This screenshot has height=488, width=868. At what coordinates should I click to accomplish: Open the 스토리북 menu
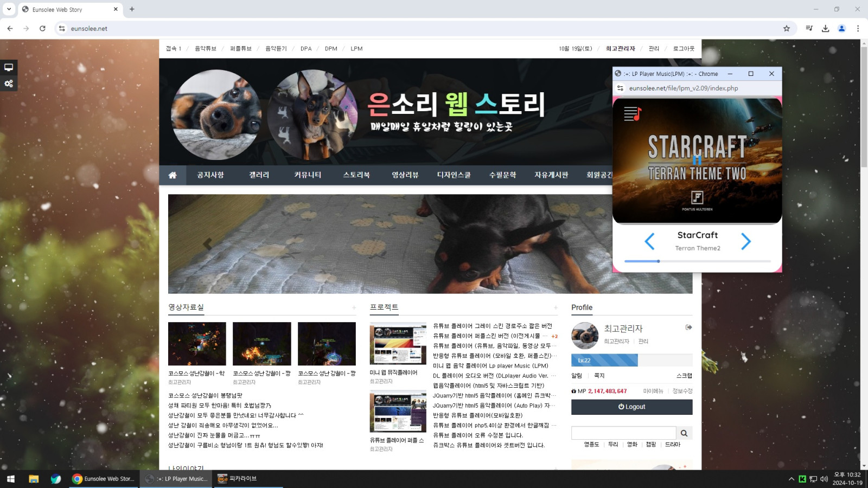click(x=356, y=175)
